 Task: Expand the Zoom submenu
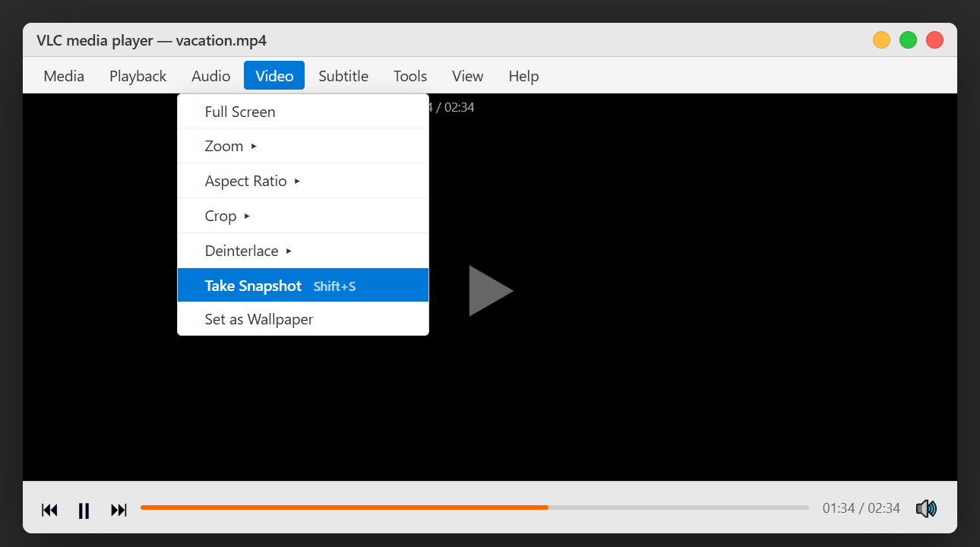pyautogui.click(x=303, y=146)
